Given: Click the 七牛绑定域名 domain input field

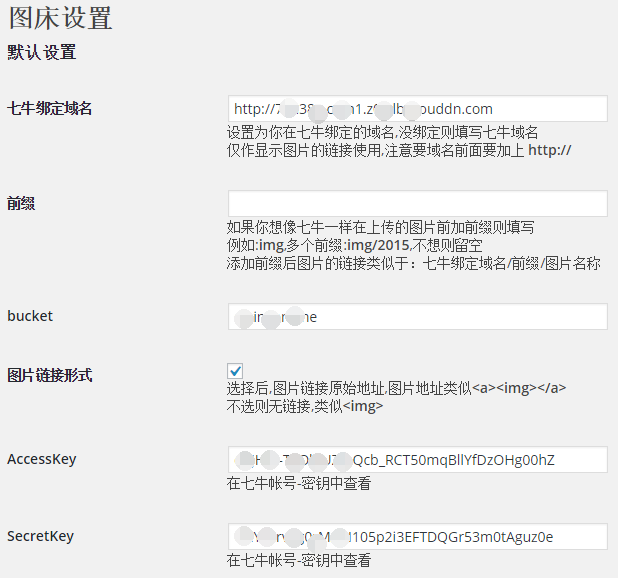Looking at the screenshot, I should click(417, 109).
